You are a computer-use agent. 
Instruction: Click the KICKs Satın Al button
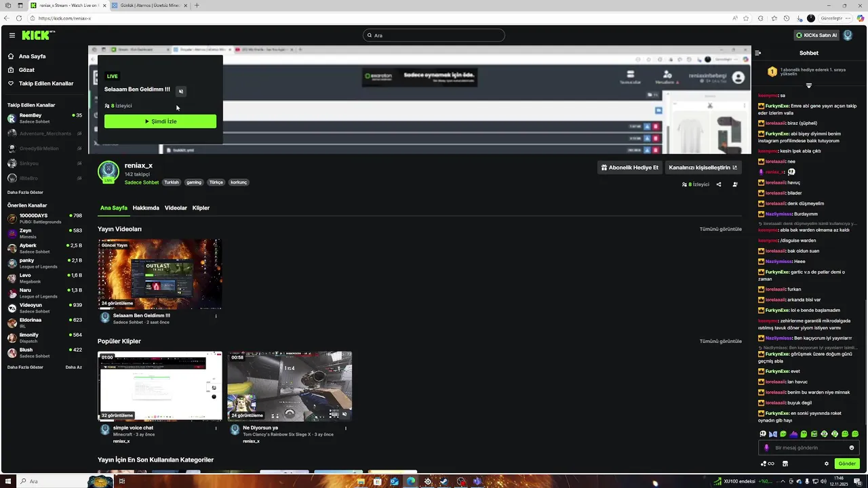pos(816,35)
